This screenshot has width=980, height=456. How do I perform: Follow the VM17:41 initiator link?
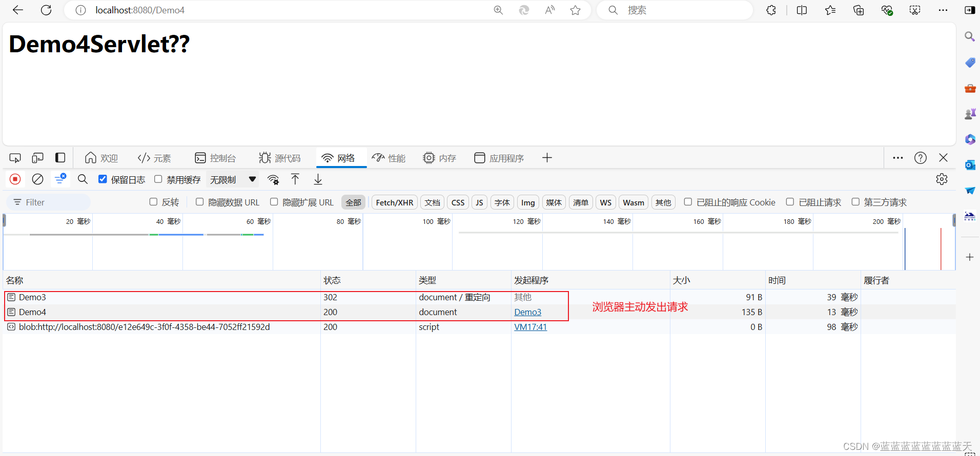(530, 327)
